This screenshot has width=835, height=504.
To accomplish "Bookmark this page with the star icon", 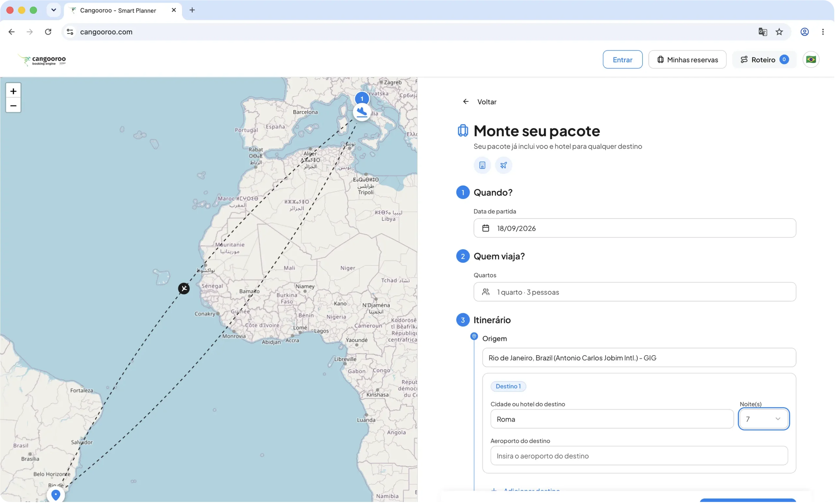I will coord(780,32).
